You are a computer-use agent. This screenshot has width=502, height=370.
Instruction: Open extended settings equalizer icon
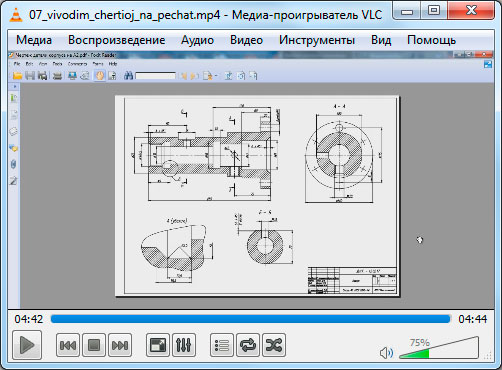[x=184, y=345]
